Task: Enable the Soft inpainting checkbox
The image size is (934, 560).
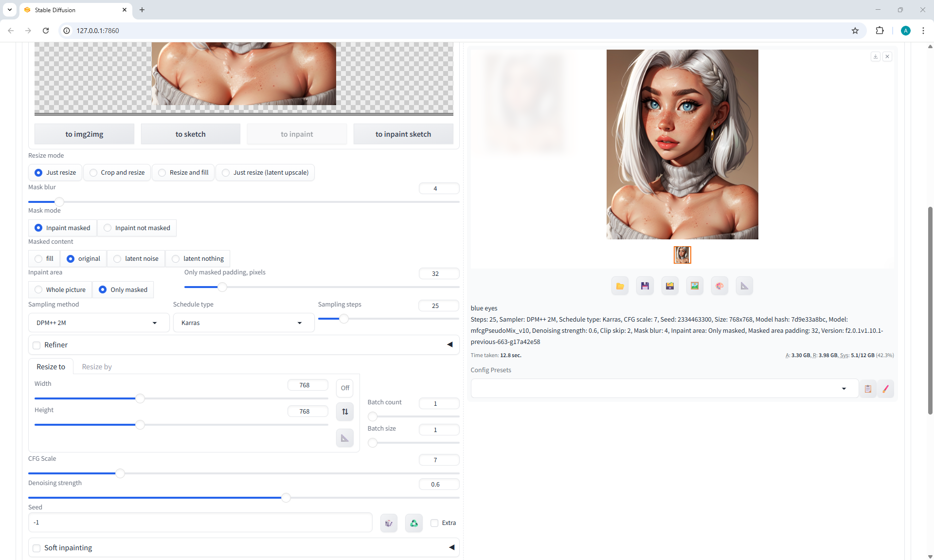Action: coord(36,548)
